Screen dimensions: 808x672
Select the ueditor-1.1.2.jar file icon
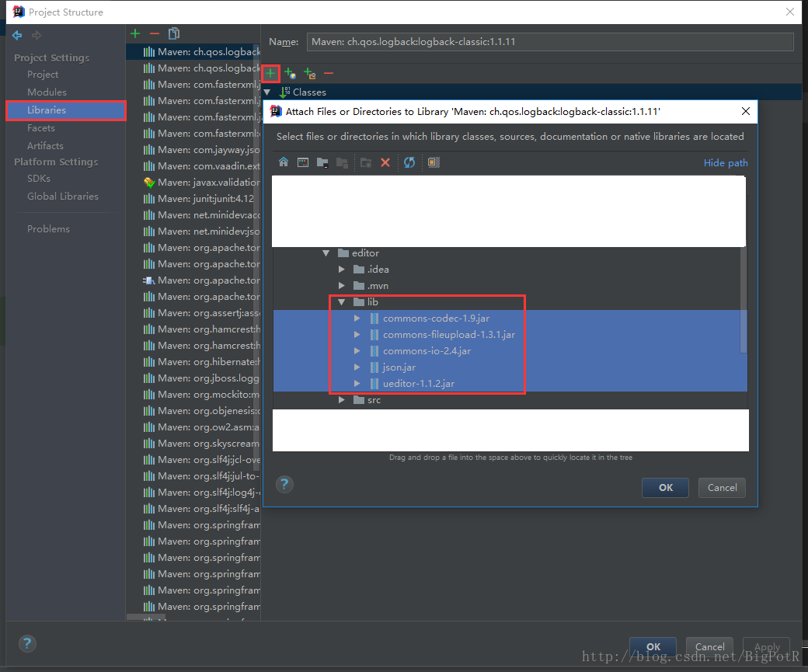pos(374,384)
